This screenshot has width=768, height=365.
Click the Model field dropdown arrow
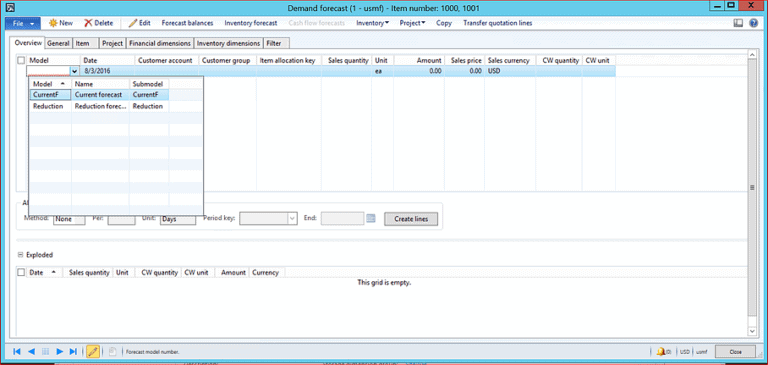(74, 71)
